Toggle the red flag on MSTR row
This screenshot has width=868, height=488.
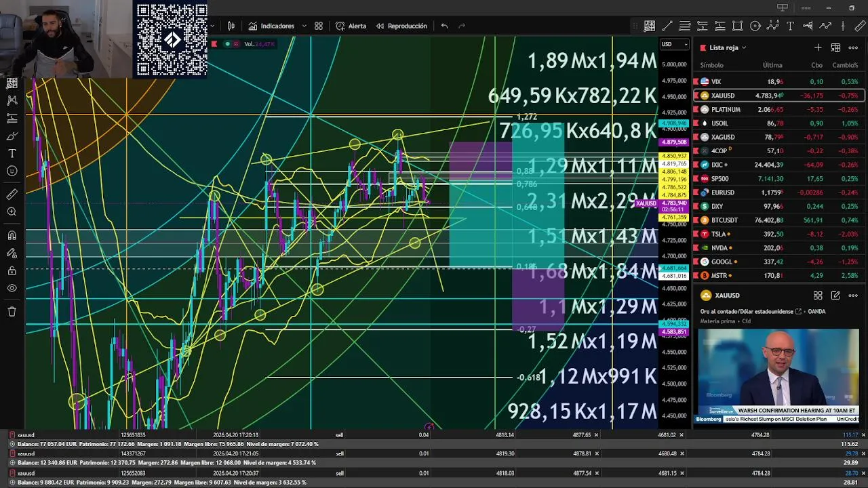[x=696, y=276]
